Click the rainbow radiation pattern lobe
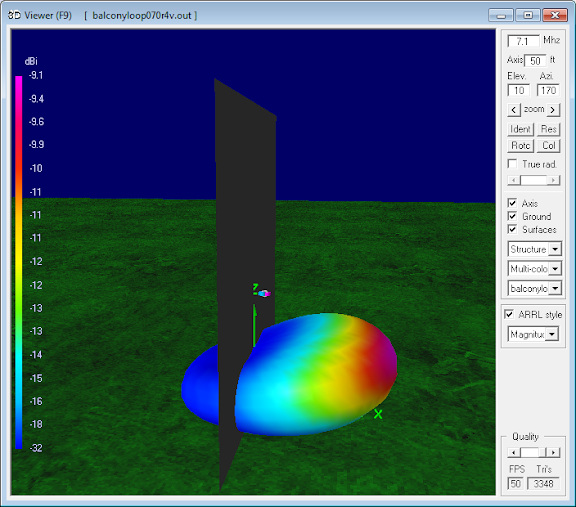This screenshot has width=576, height=507. click(x=316, y=375)
